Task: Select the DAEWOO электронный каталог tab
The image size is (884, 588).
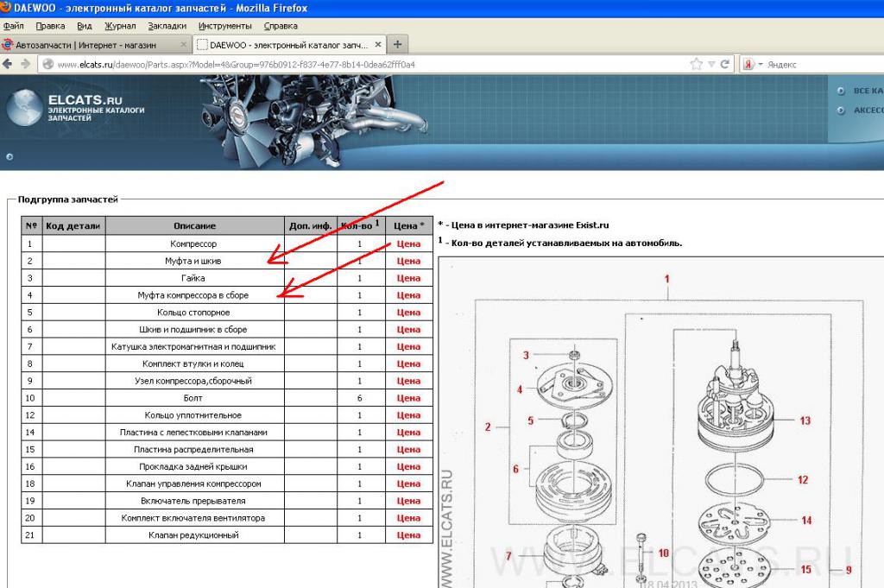Action: point(288,45)
